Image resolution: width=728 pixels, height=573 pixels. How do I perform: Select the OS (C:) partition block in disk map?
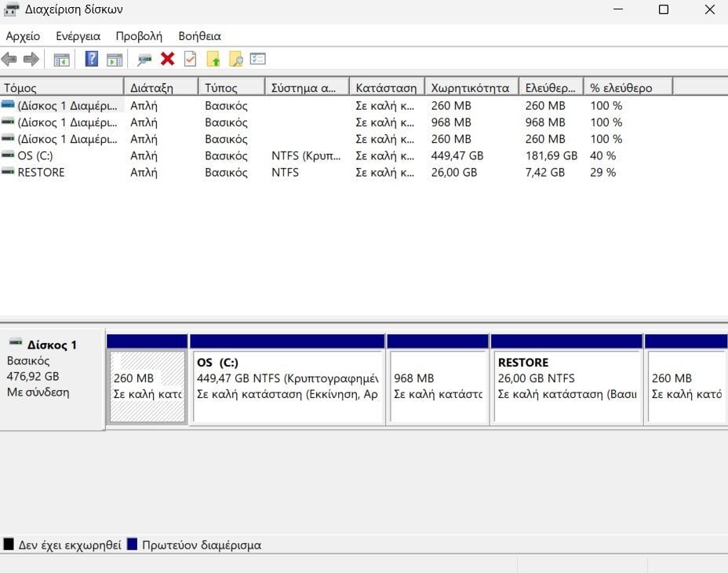pyautogui.click(x=287, y=387)
